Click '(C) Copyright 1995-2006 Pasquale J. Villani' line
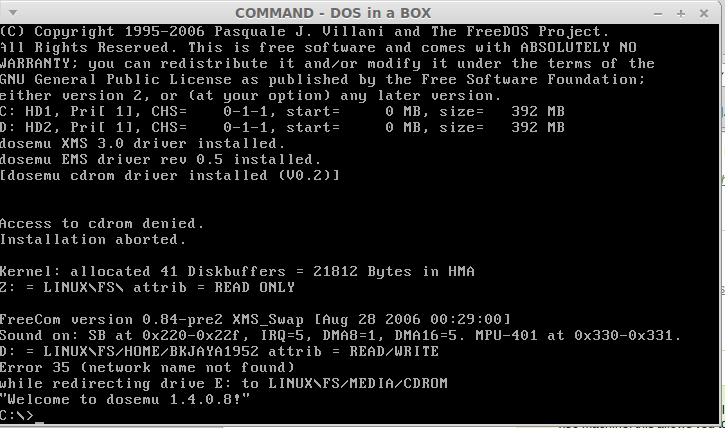This screenshot has width=725, height=428. (x=305, y=31)
